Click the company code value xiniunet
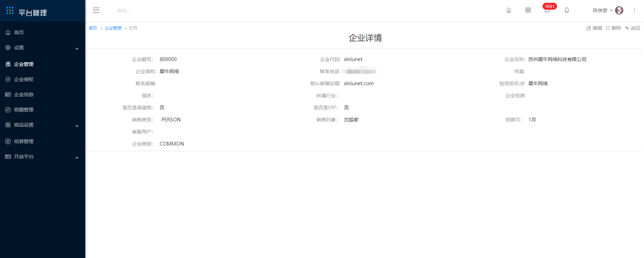 tap(353, 59)
